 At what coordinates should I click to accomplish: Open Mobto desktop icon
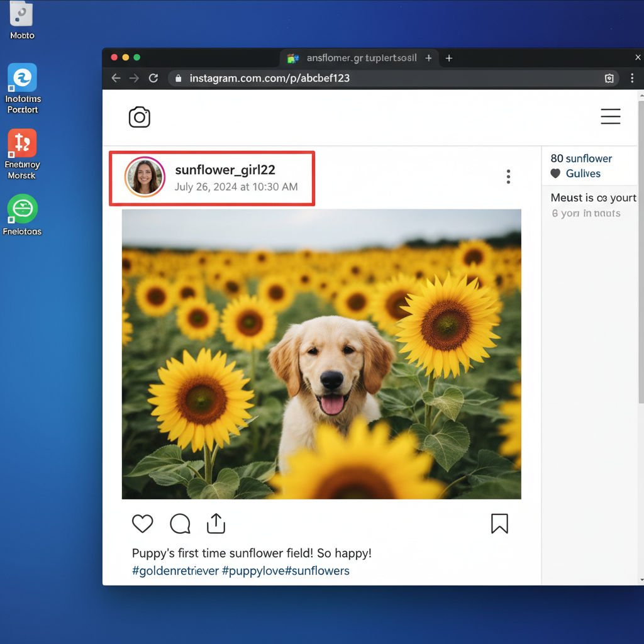pos(21,21)
